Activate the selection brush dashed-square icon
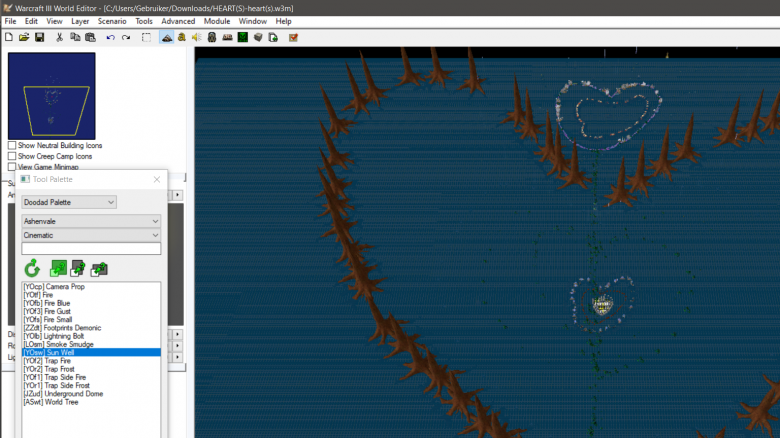780x438 pixels. coord(146,37)
